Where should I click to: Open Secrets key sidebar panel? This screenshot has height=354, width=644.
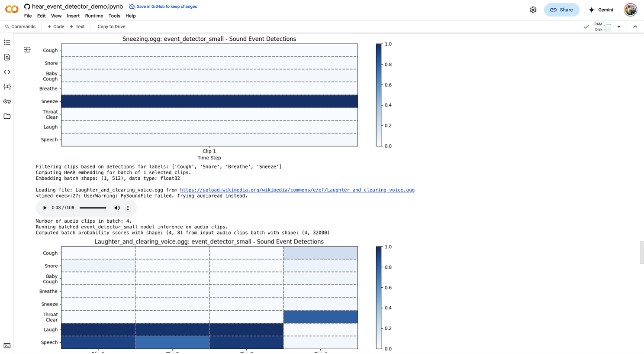(x=7, y=101)
